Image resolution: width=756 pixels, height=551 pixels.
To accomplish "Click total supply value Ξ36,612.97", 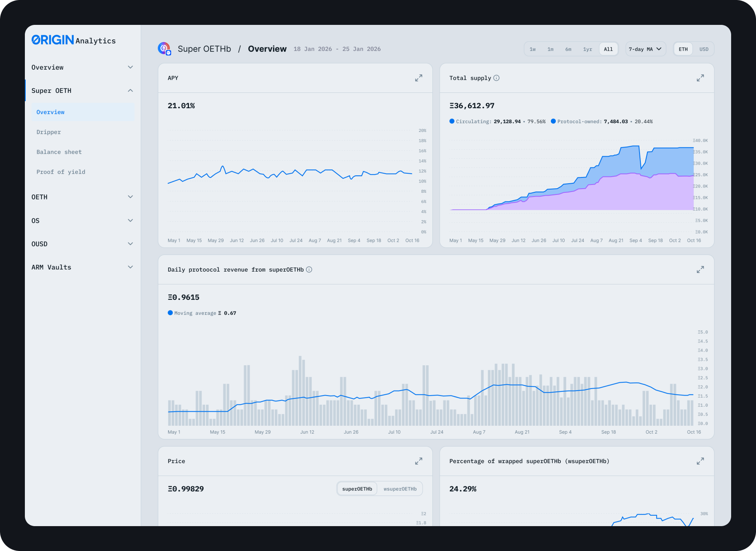I will (472, 106).
